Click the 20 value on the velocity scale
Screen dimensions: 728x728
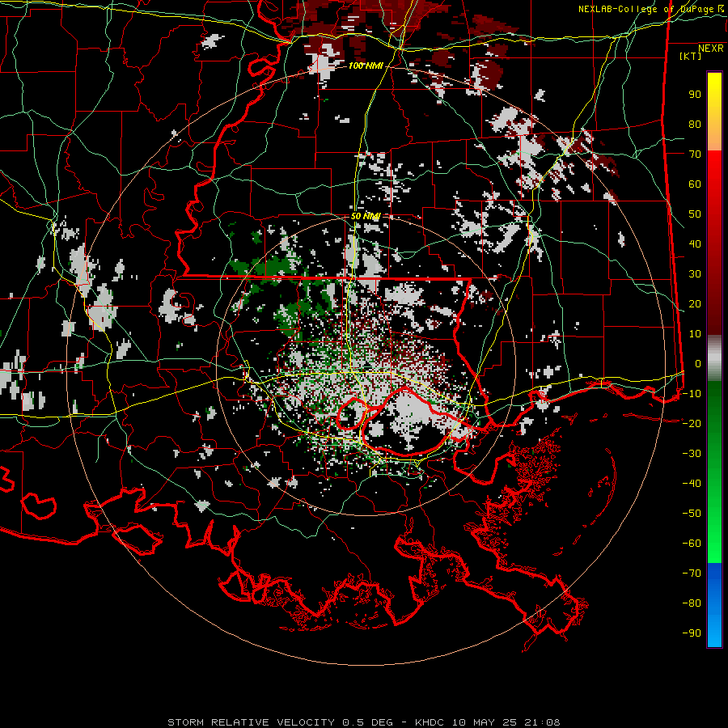click(x=695, y=304)
